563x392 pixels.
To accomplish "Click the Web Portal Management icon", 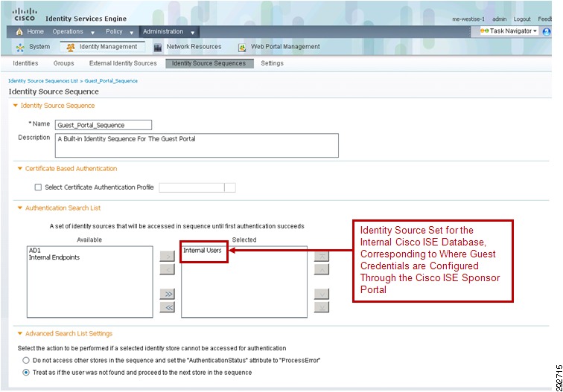I will pyautogui.click(x=242, y=48).
